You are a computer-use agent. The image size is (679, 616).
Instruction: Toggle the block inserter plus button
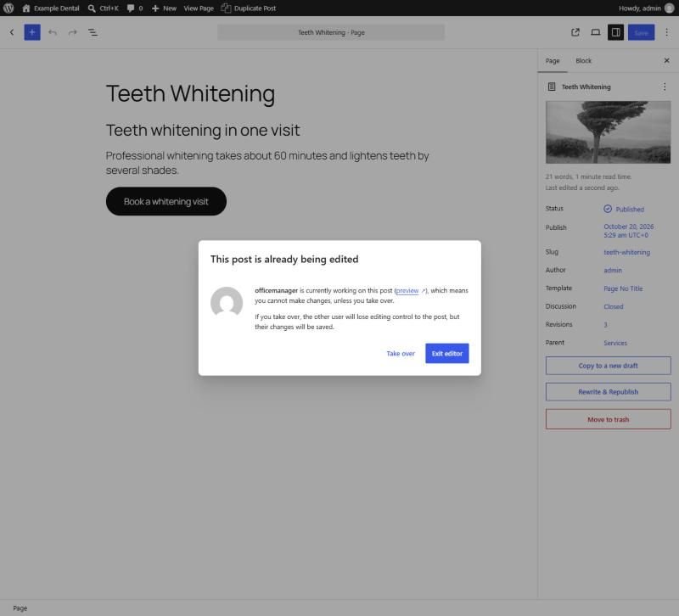click(32, 32)
